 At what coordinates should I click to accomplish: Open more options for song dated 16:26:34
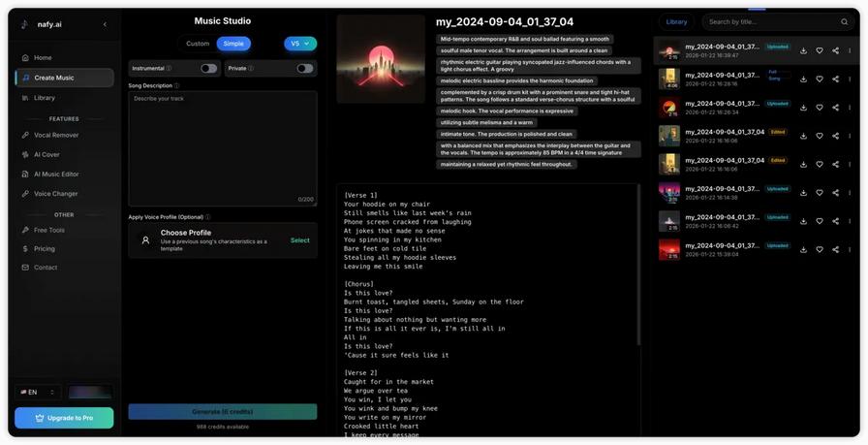(x=850, y=108)
